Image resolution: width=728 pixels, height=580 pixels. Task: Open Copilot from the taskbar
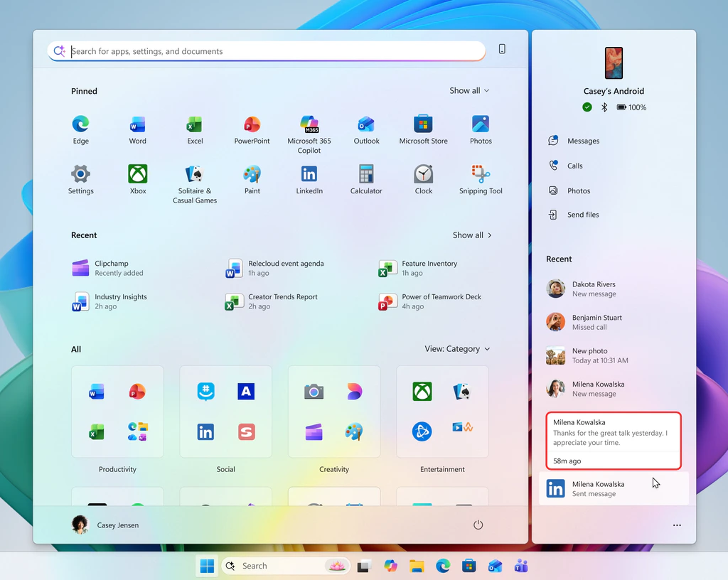click(390, 566)
